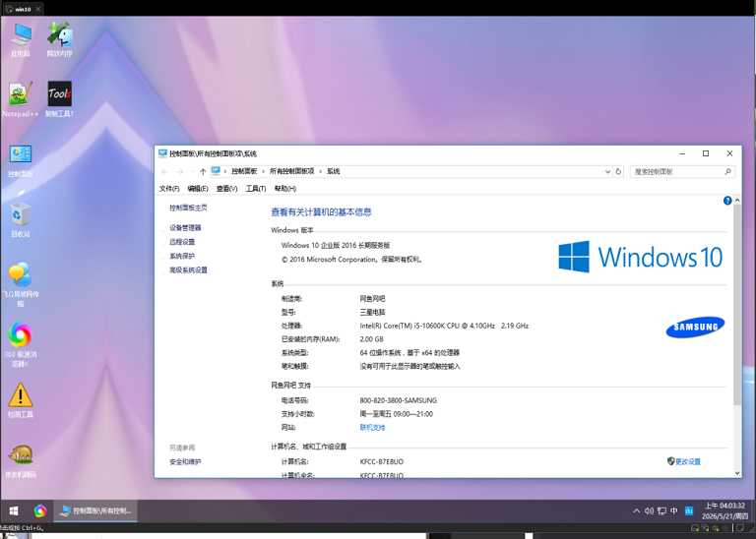The width and height of the screenshot is (756, 539).
Task: Open Device Manager link in sidebar
Action: pyautogui.click(x=185, y=228)
